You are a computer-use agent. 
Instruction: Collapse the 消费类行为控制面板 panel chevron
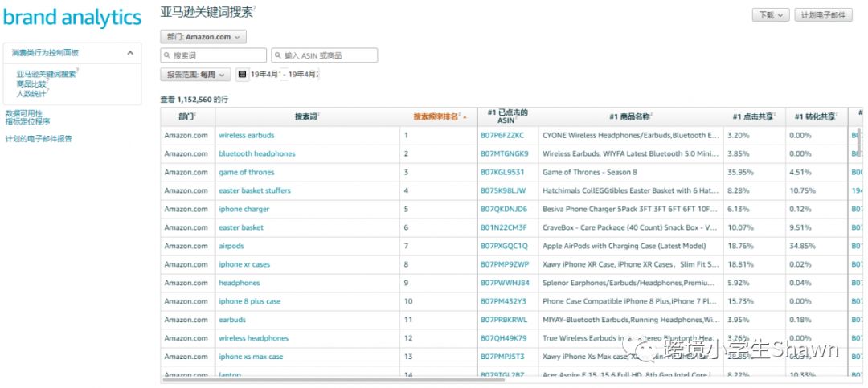(130, 53)
